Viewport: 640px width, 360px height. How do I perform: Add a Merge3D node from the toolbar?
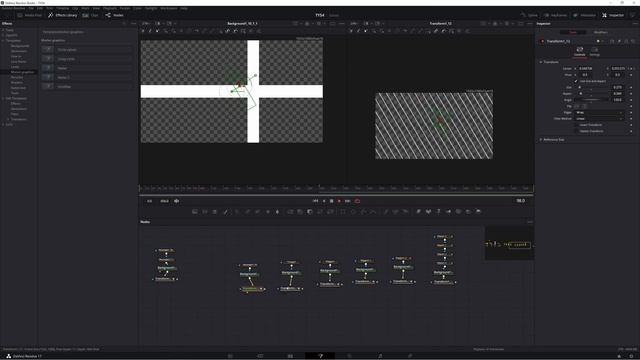448,211
